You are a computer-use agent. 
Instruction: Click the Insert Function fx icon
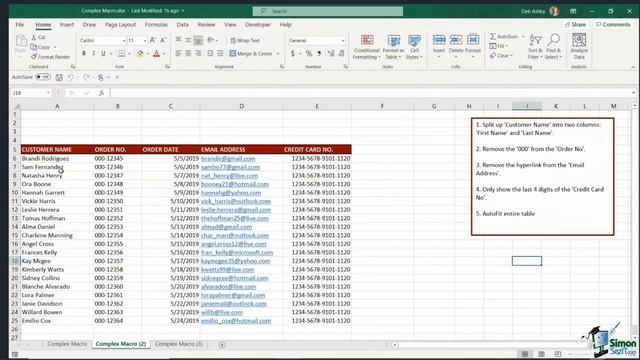pos(101,93)
